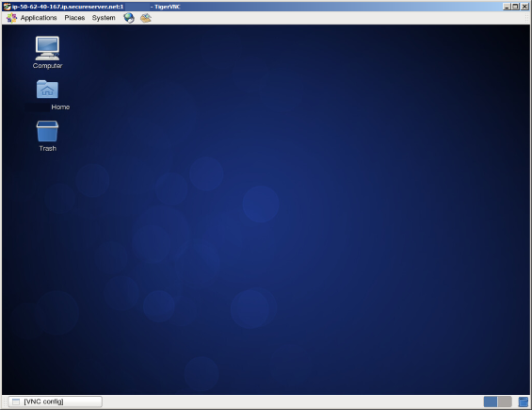The width and height of the screenshot is (532, 410).
Task: Click the TigerVNC window title icon
Action: click(x=7, y=7)
